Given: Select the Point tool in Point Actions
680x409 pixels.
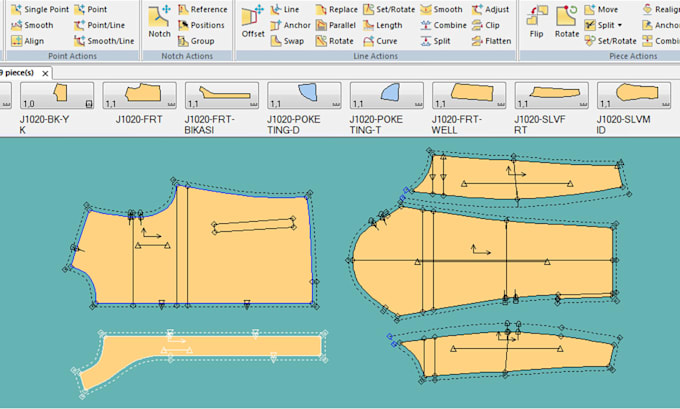Looking at the screenshot, I should point(91,9).
